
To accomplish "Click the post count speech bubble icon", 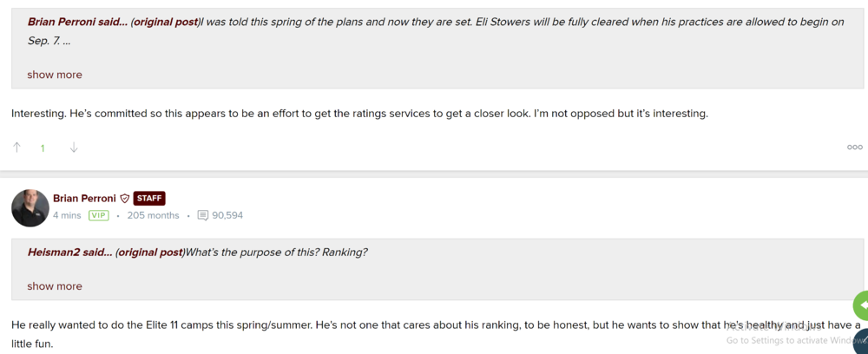I will (203, 215).
